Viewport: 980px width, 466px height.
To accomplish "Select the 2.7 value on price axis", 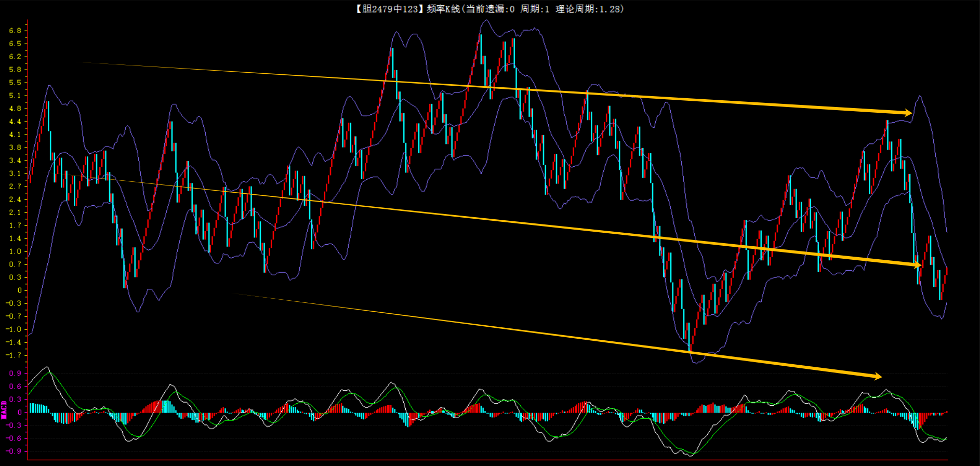I will [x=15, y=187].
